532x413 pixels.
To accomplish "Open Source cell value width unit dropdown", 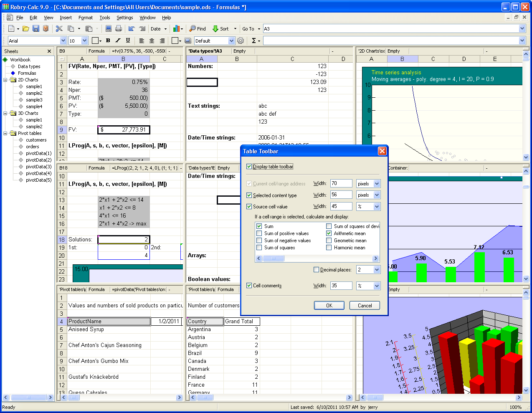I will tap(377, 207).
